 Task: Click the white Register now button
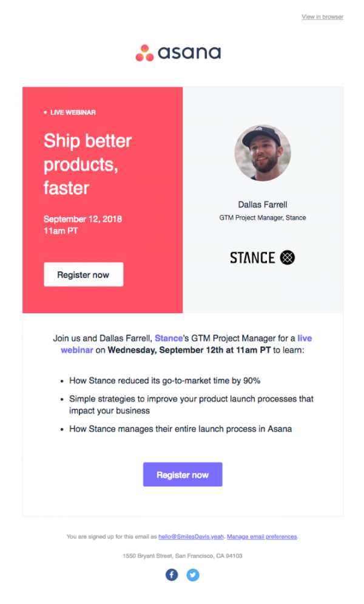(83, 274)
